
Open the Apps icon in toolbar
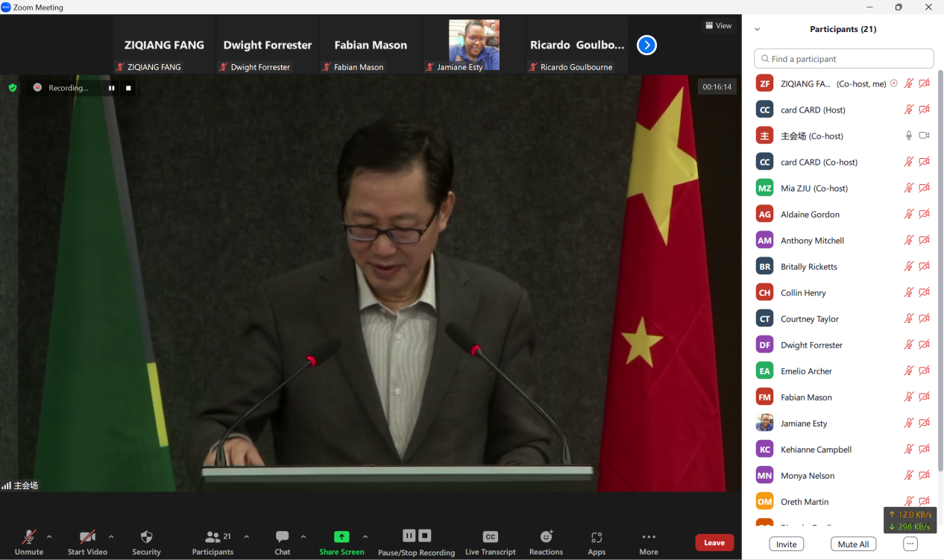[x=597, y=537]
